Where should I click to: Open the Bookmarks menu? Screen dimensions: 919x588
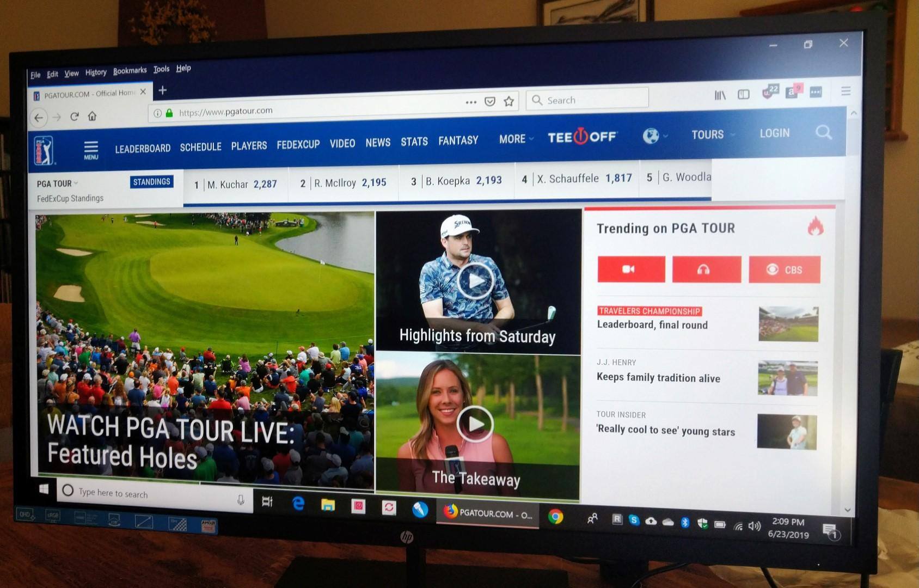pos(130,71)
